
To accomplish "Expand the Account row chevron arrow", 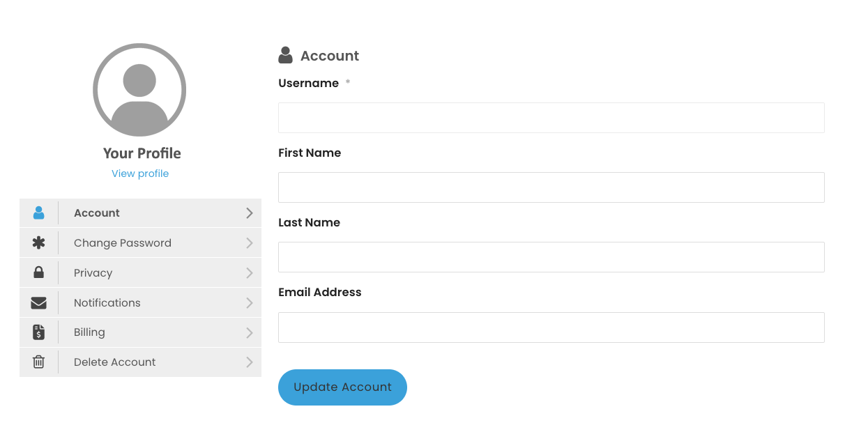I will pos(250,213).
